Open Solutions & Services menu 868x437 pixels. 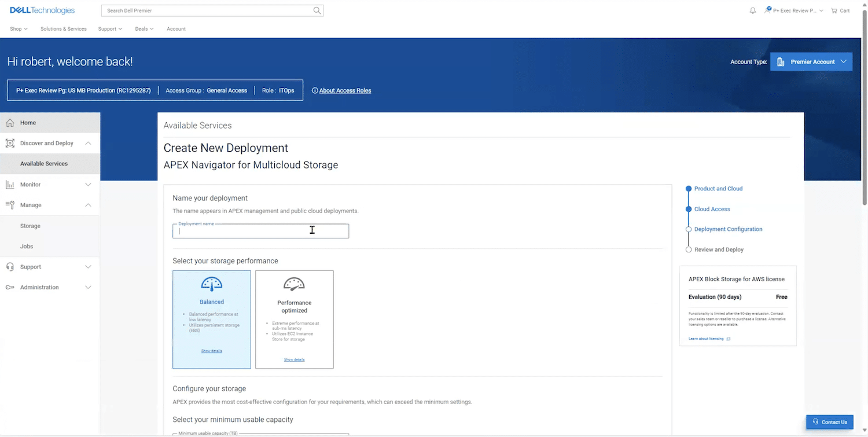pos(64,29)
